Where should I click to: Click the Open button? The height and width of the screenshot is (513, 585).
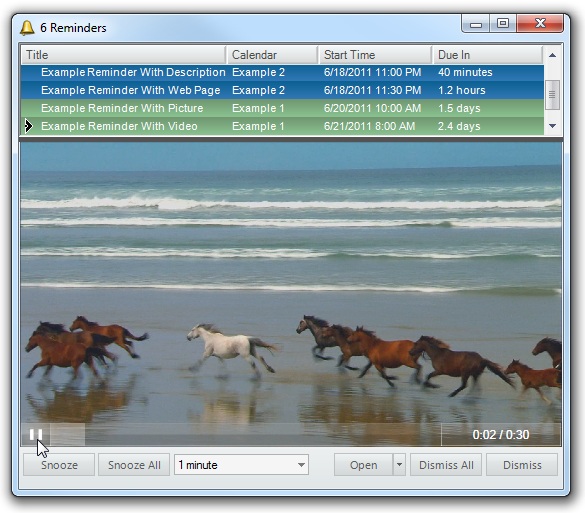coord(363,465)
